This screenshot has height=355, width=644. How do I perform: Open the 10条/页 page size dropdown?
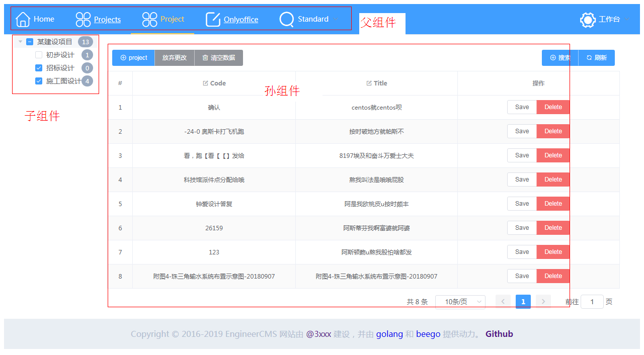(x=460, y=302)
